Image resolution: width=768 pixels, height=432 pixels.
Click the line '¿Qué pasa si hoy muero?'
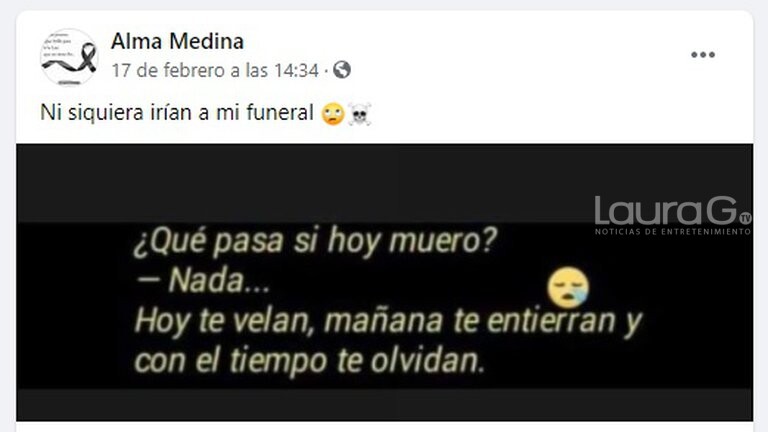point(315,241)
